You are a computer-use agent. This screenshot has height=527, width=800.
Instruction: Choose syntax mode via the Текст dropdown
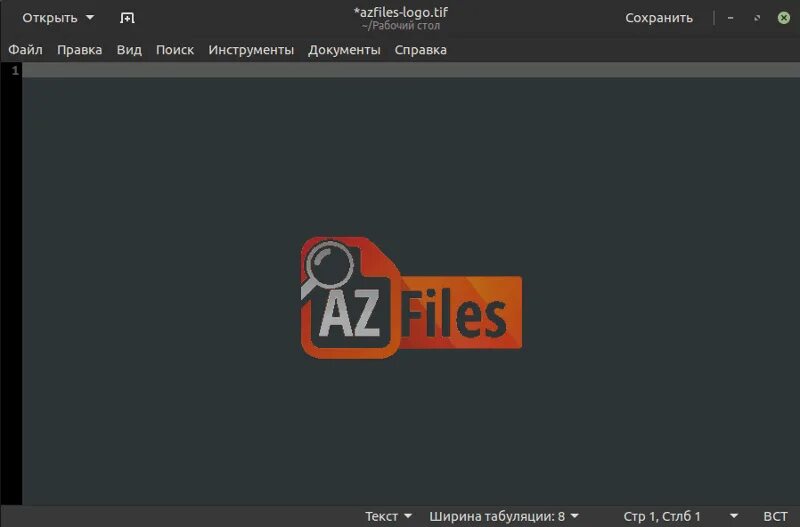pyautogui.click(x=388, y=516)
